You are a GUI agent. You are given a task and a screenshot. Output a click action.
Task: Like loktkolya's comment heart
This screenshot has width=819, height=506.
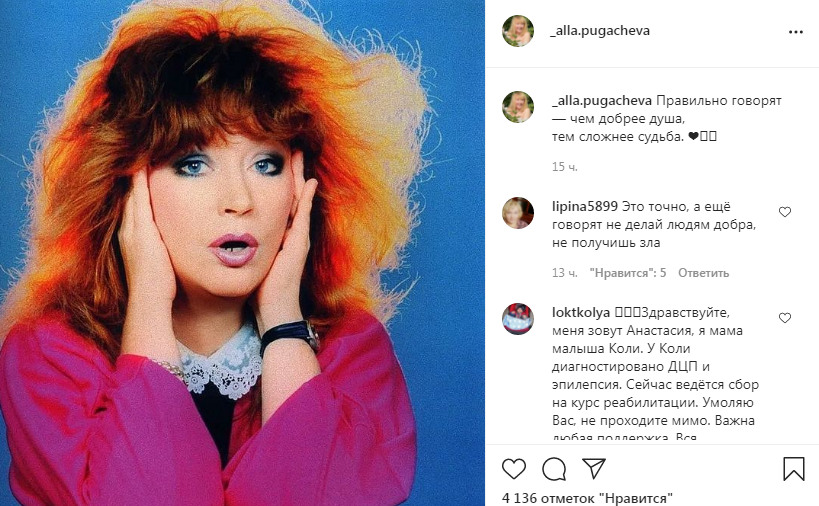(785, 318)
